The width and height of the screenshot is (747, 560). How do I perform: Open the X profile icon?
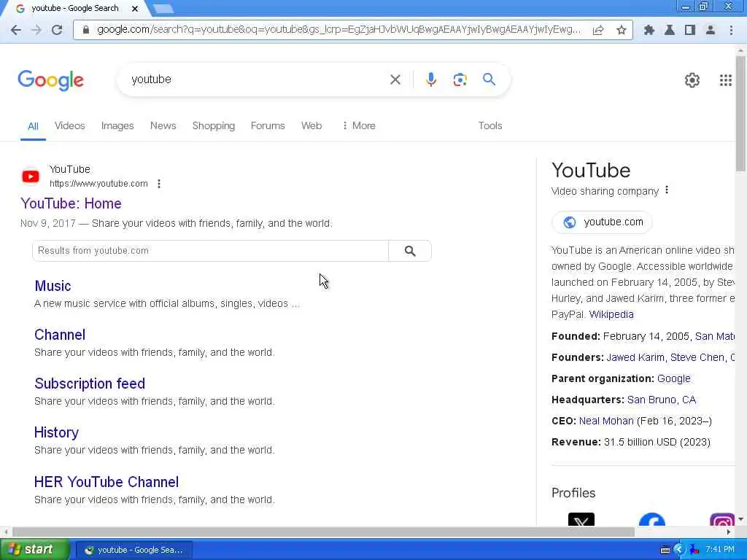581,519
